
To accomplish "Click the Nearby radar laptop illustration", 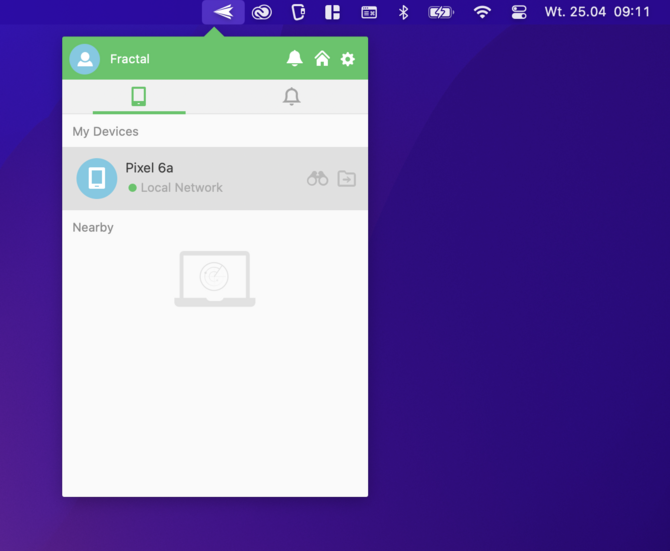I will [x=215, y=279].
